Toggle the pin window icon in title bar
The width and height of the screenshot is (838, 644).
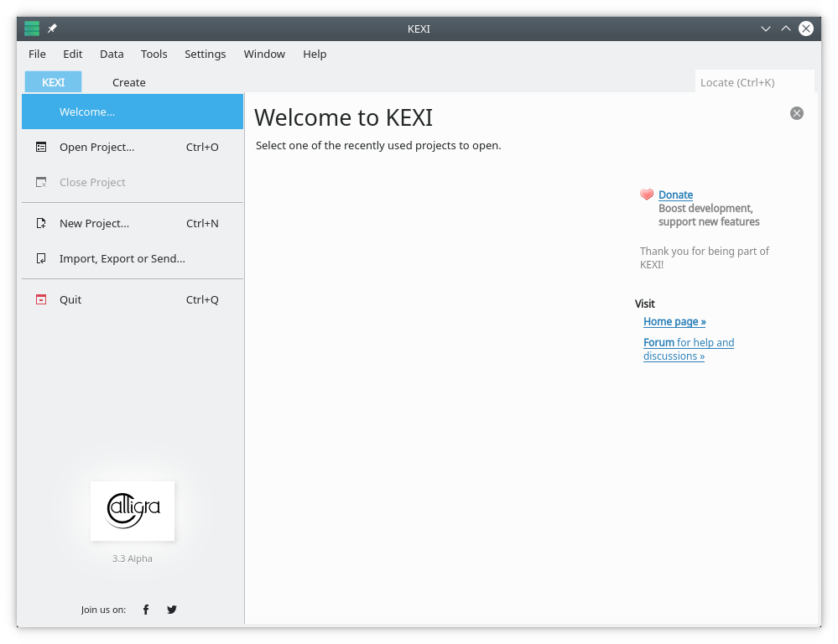tap(52, 29)
